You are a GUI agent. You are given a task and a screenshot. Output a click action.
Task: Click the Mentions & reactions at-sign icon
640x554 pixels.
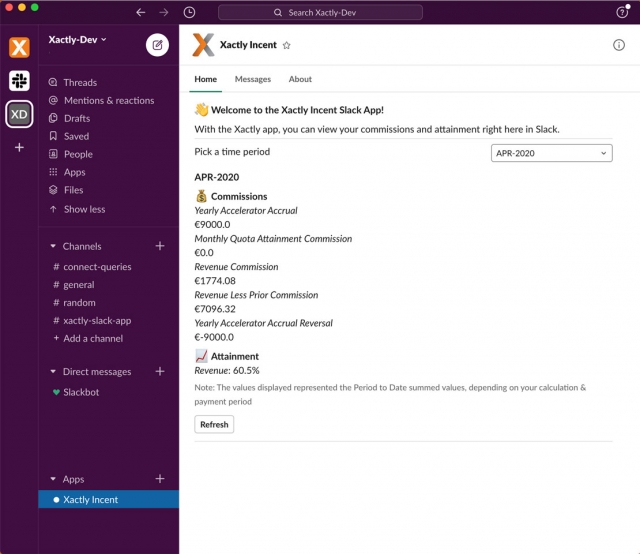(x=53, y=100)
